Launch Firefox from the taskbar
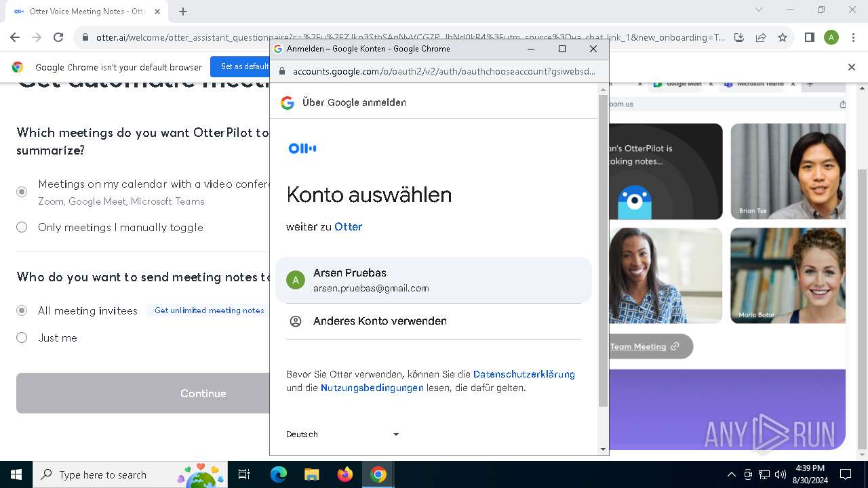 (344, 474)
